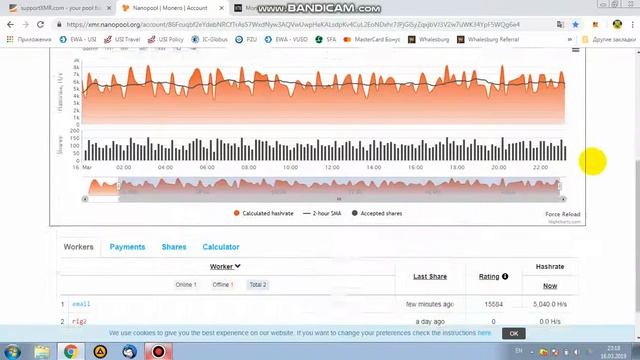Dismiss cookie notice with OK button
The image size is (640, 360).
coord(513,333)
